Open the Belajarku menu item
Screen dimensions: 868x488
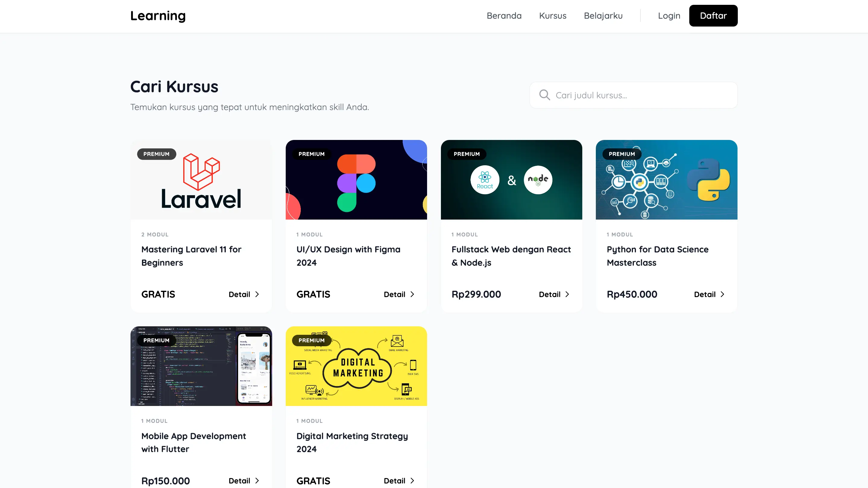tap(603, 16)
